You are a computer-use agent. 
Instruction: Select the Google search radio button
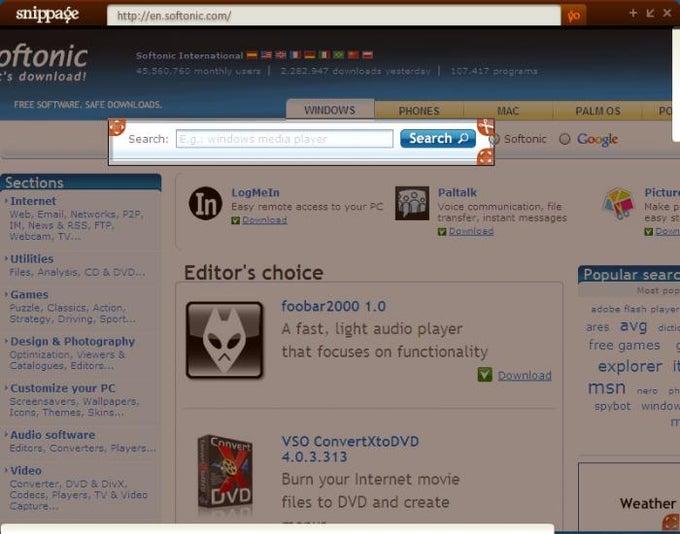565,139
